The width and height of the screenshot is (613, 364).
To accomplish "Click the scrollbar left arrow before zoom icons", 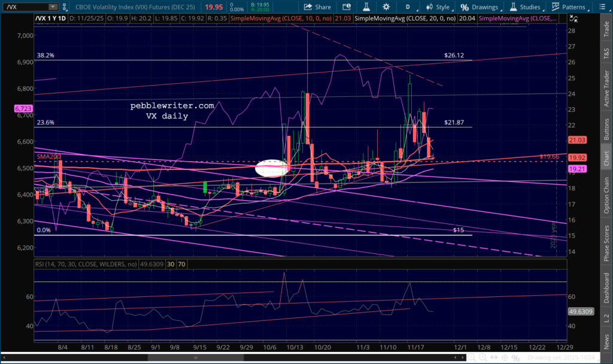I will pos(456,357).
